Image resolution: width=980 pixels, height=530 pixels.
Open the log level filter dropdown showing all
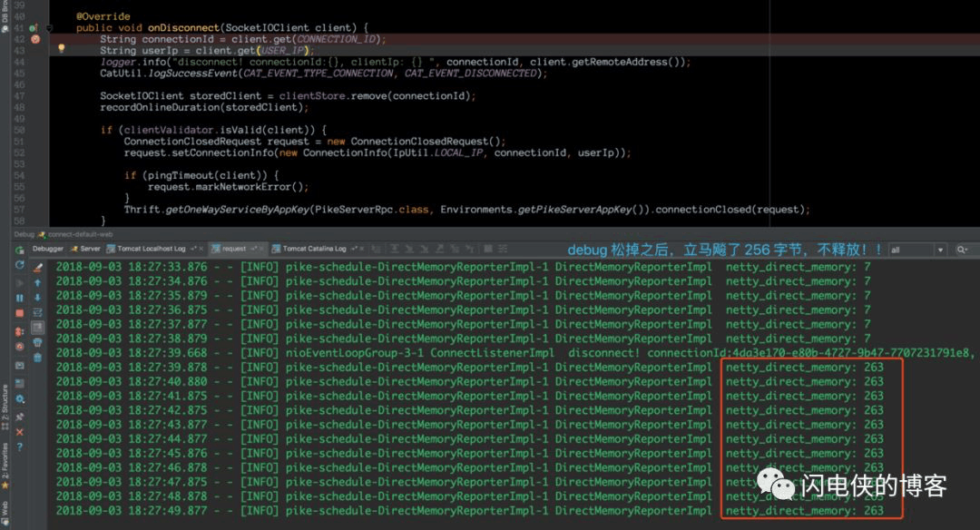coord(916,250)
